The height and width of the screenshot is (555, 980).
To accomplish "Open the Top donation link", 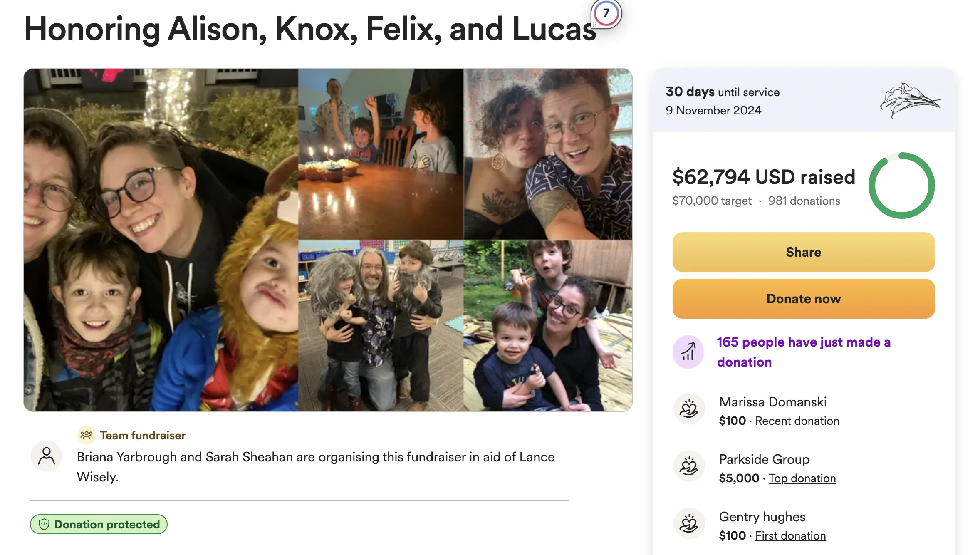I will click(x=802, y=478).
